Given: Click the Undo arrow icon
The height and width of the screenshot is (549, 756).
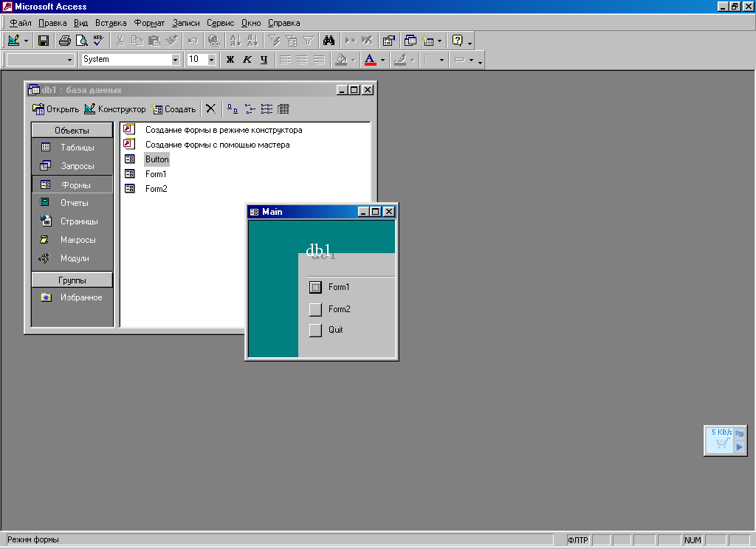Looking at the screenshot, I should (193, 41).
